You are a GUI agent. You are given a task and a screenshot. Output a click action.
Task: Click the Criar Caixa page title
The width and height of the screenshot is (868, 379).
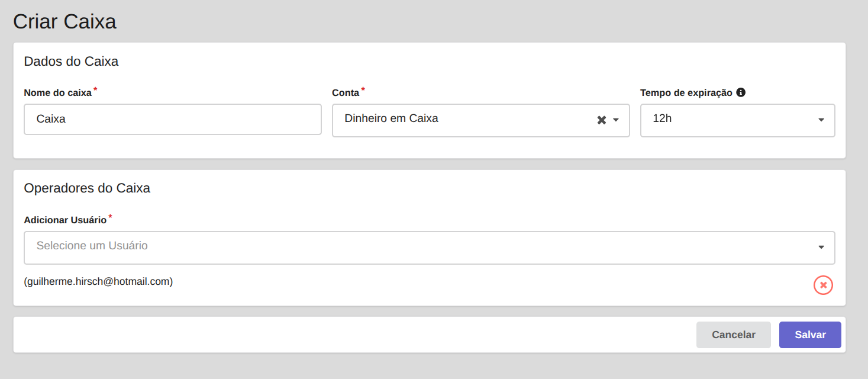point(64,22)
